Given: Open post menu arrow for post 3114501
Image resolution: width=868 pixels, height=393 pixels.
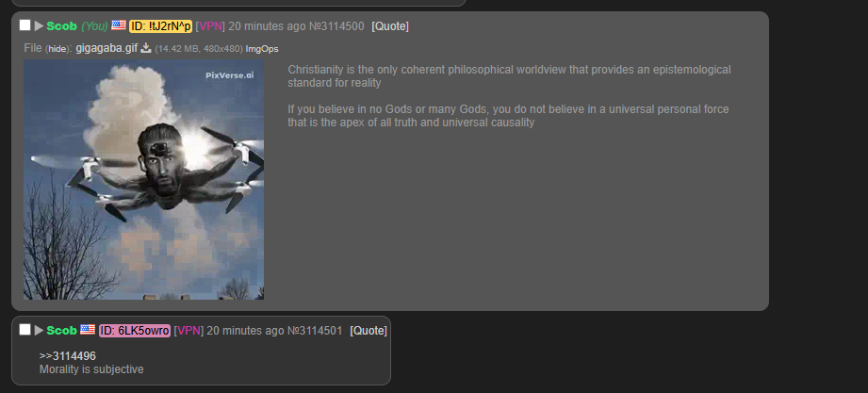Looking at the screenshot, I should click(x=39, y=330).
